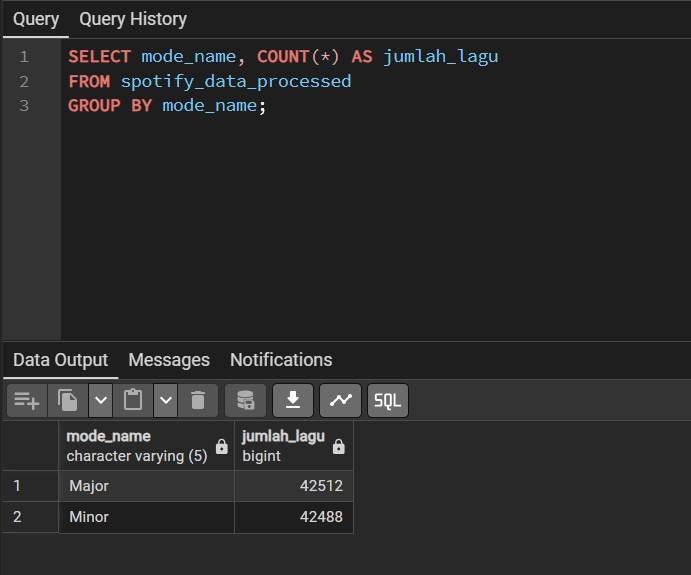This screenshot has height=575, width=691.
Task: Click the Save data changes database icon
Action: click(245, 400)
